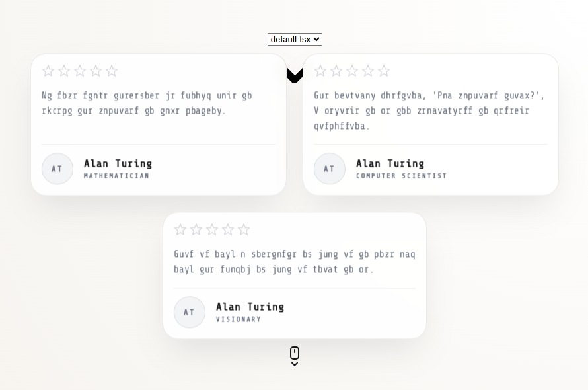
Task: Click the quote text on the Mathematician card
Action: coord(147,103)
